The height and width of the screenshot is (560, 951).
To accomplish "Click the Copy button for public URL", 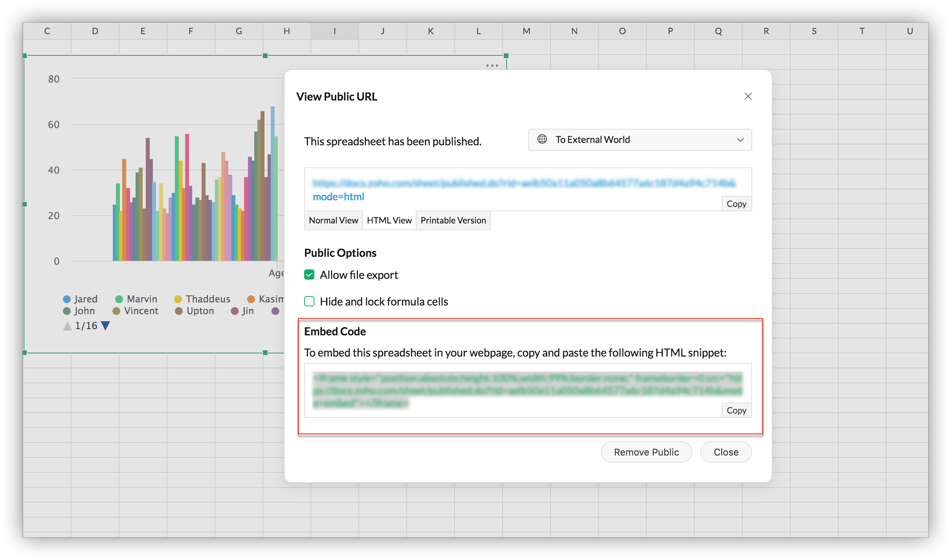I will tap(736, 203).
